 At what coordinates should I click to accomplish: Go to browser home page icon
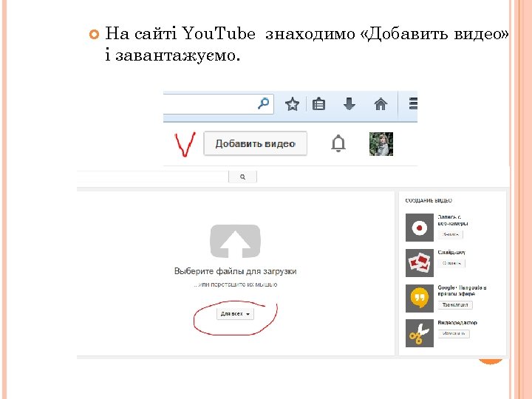[x=381, y=104]
